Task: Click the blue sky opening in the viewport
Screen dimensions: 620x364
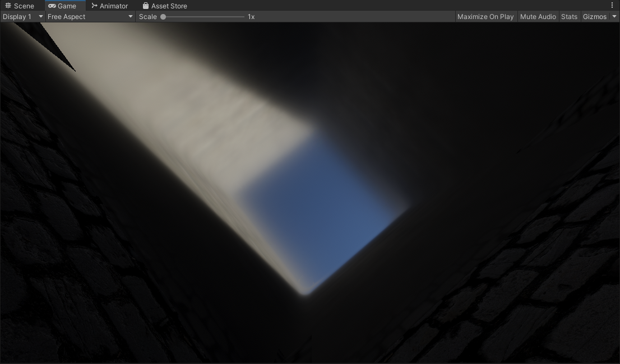Action: click(320, 213)
